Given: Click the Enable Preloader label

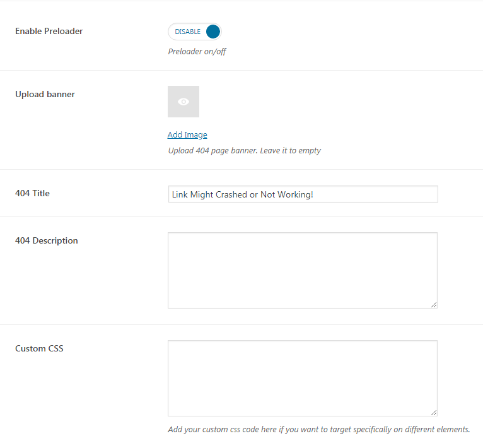Looking at the screenshot, I should (x=49, y=31).
